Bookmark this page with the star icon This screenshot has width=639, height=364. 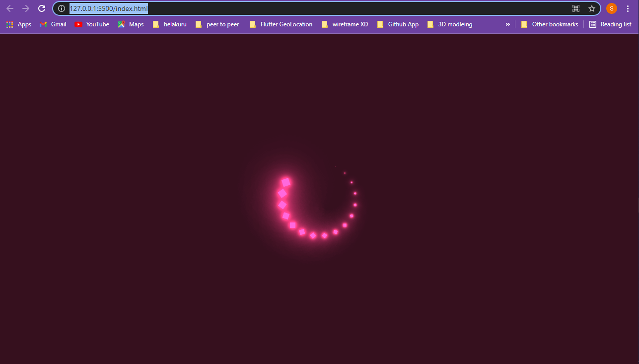click(592, 8)
